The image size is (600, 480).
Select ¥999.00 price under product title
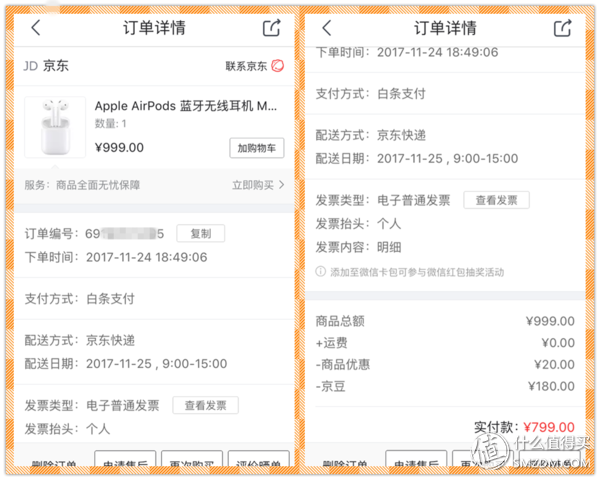pyautogui.click(x=119, y=147)
